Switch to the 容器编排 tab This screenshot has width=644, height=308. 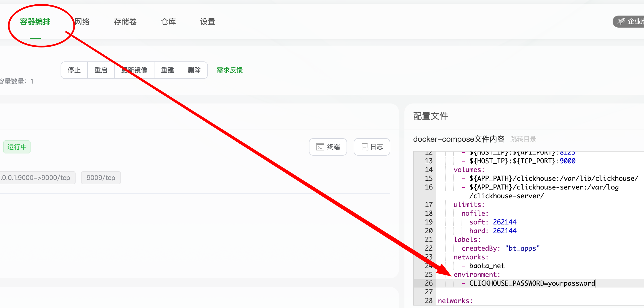coord(35,22)
